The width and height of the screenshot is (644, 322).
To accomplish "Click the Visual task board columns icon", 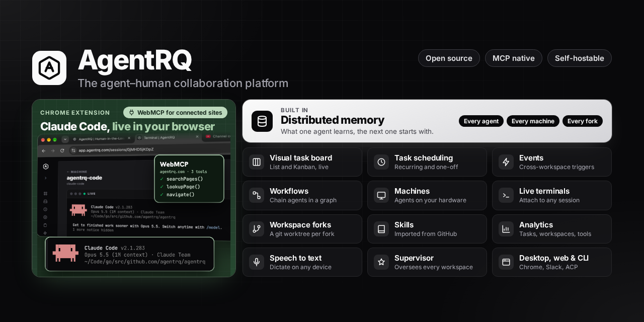I will (x=257, y=162).
